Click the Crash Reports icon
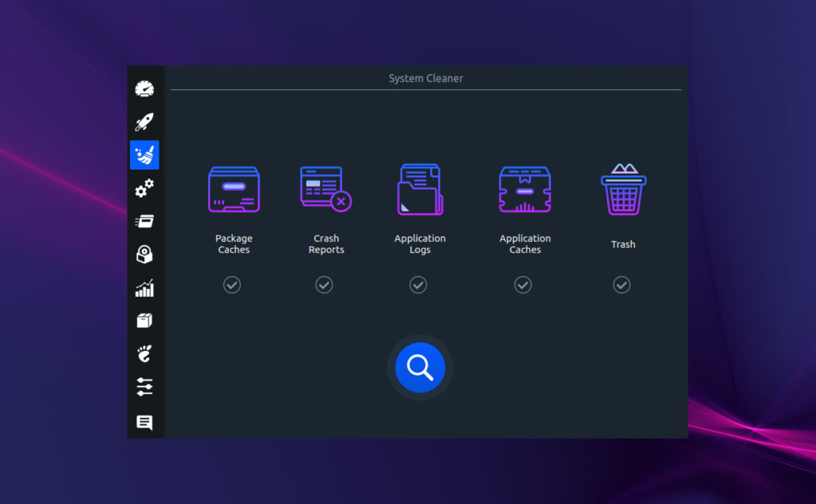The width and height of the screenshot is (816, 504). [325, 189]
